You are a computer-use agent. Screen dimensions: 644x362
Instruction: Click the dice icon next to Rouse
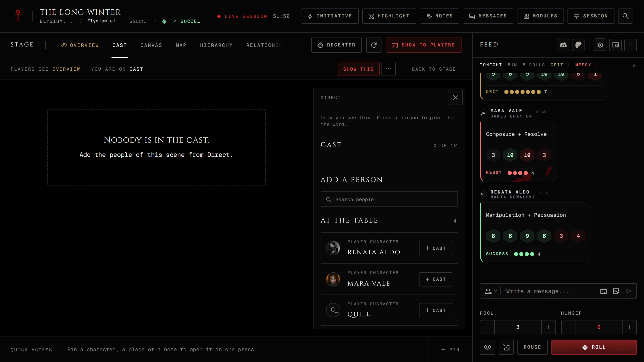point(506,347)
